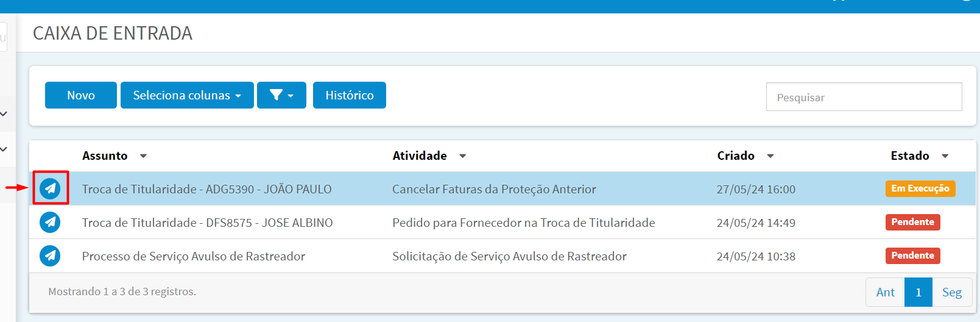Expand the upper sidebar chevron
The image size is (980, 322).
pos(4,113)
